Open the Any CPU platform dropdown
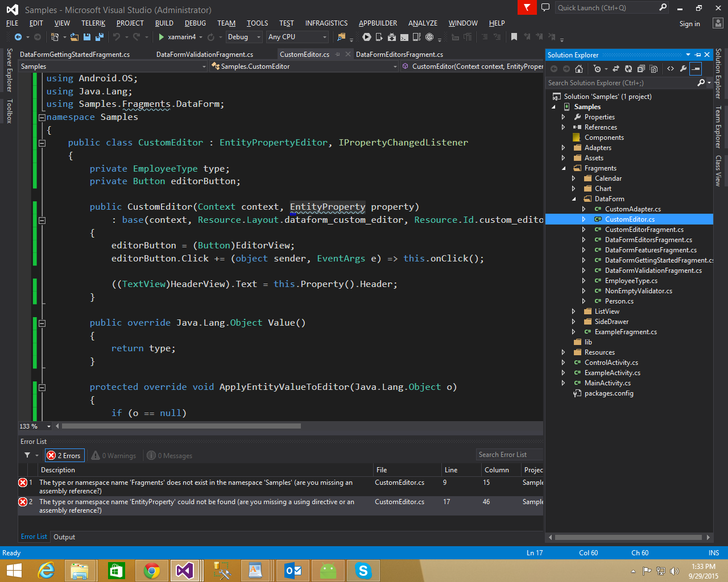728x582 pixels. pyautogui.click(x=297, y=37)
